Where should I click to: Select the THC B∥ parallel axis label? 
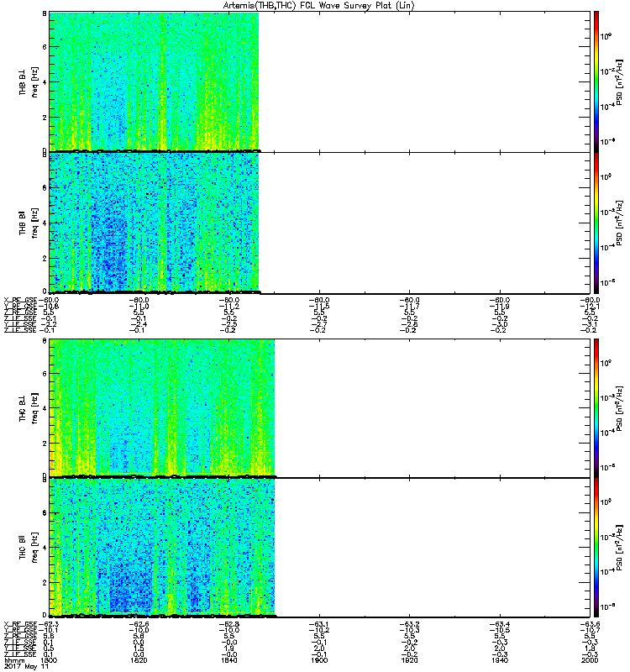click(23, 547)
